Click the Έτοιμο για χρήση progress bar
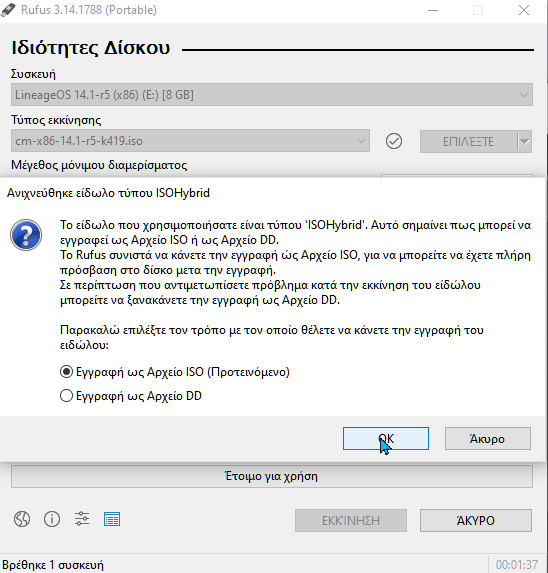548x573 pixels. (x=272, y=476)
